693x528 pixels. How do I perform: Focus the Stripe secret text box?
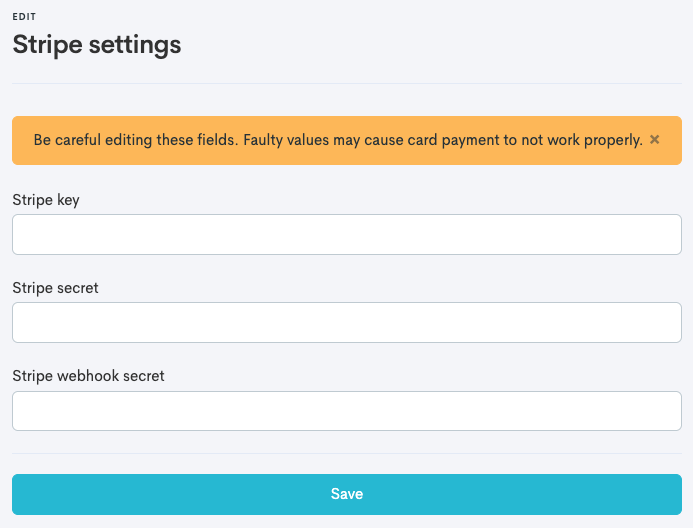click(x=346, y=323)
